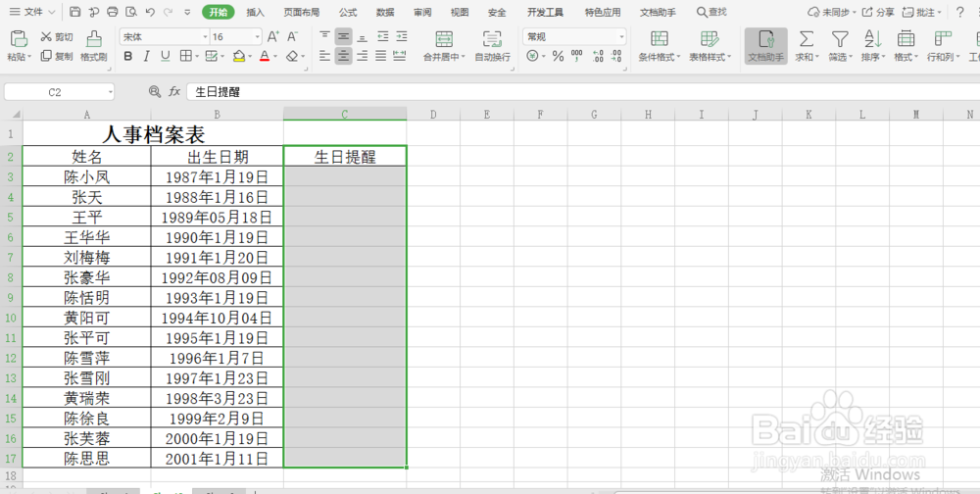Toggle center horizontal alignment
The width and height of the screenshot is (980, 494).
pyautogui.click(x=343, y=56)
